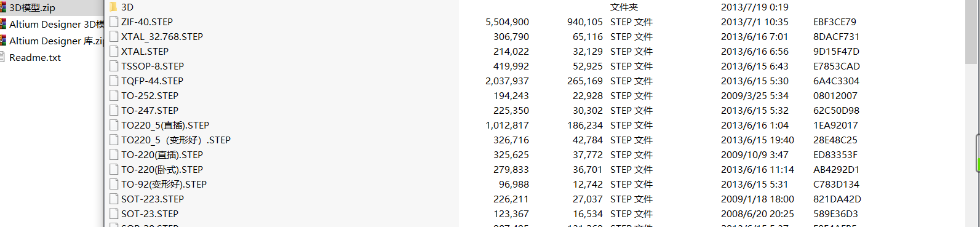Click the TQFP-44.STEP file icon
Viewport: 980px width, 227px height.
click(x=113, y=81)
